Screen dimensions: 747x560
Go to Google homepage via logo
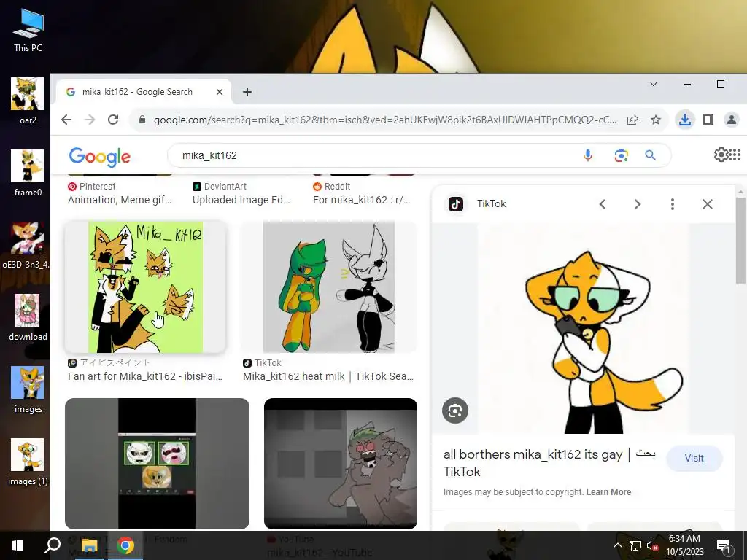click(99, 157)
